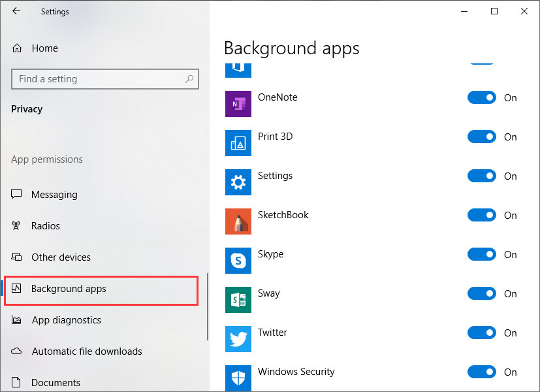The image size is (540, 392).
Task: Click the Skype app icon
Action: (238, 261)
